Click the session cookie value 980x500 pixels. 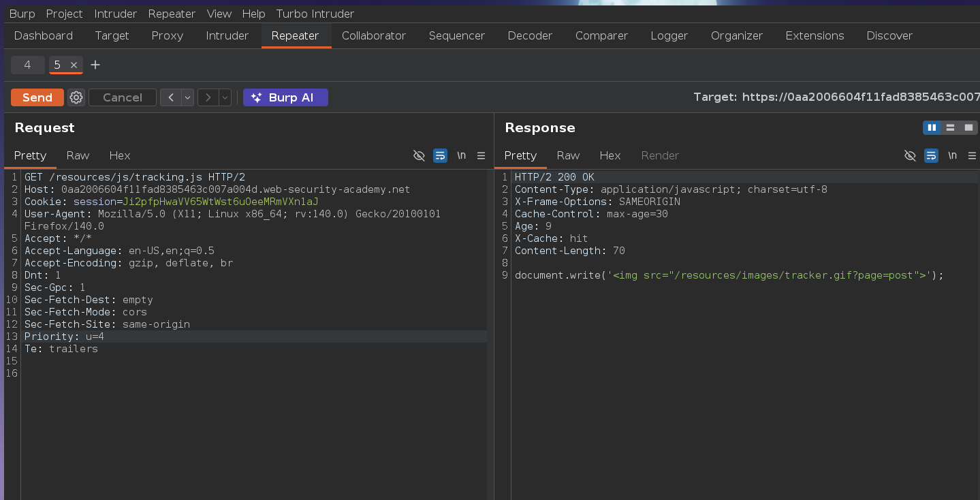(220, 202)
